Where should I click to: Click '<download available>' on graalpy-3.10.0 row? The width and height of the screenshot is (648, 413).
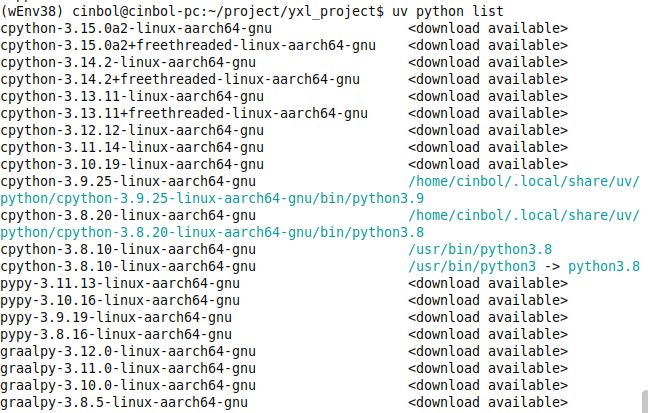click(x=488, y=385)
